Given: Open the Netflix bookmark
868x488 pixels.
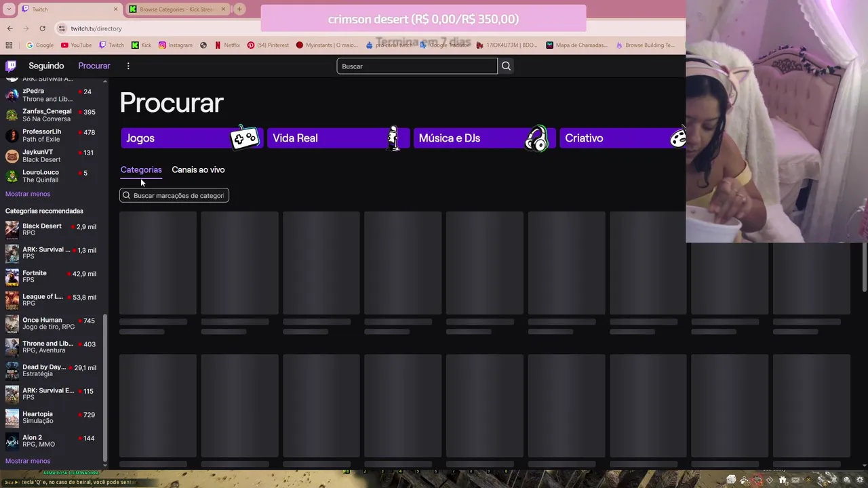Looking at the screenshot, I should (227, 45).
